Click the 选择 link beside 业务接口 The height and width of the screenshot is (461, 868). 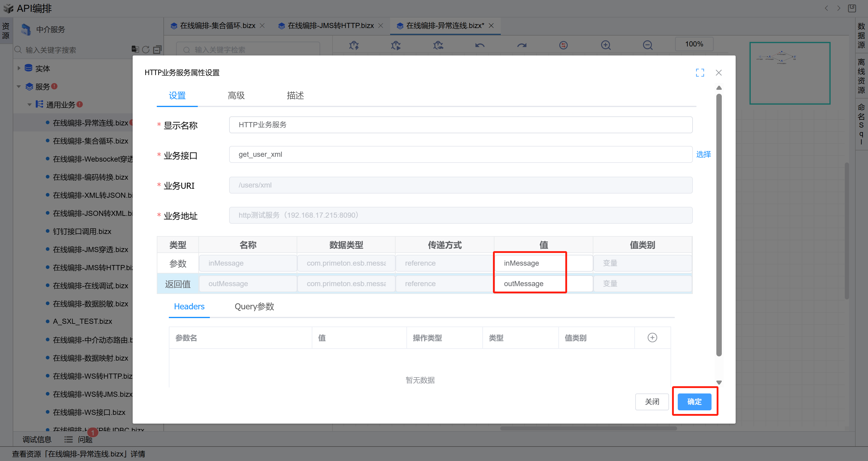(703, 154)
